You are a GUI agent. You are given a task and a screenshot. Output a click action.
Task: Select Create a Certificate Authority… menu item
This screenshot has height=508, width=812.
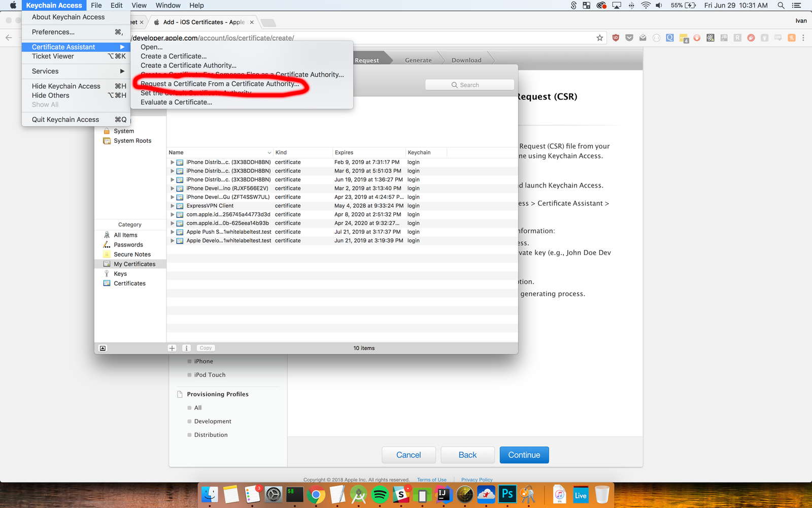[x=242, y=66]
